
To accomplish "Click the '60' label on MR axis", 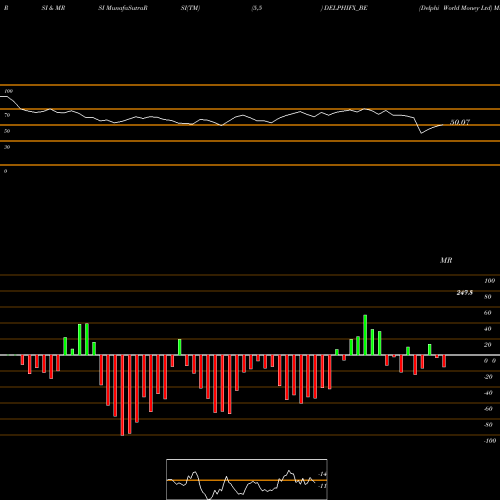I will [x=488, y=313].
